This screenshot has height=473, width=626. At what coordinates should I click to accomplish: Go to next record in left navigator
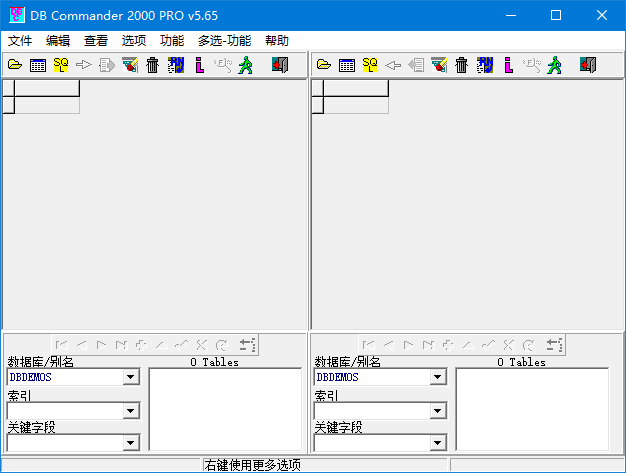pos(101,344)
